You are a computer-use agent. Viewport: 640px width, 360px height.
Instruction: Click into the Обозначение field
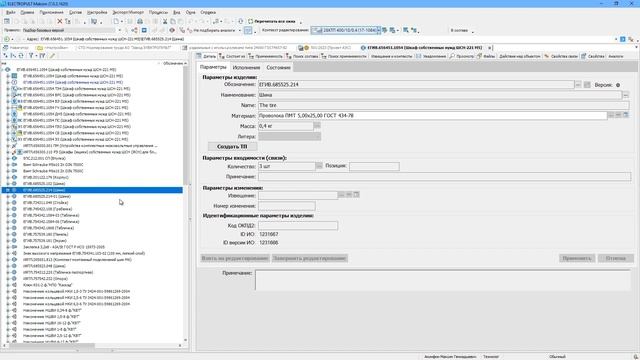(x=416, y=84)
